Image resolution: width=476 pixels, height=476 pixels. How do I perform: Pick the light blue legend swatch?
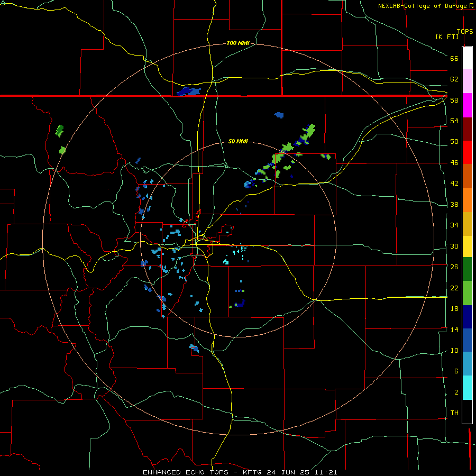click(x=467, y=364)
